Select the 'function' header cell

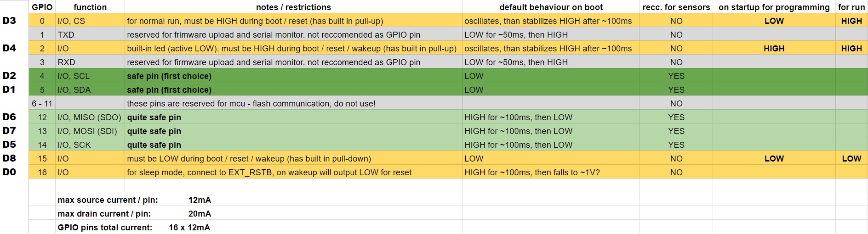(x=90, y=7)
